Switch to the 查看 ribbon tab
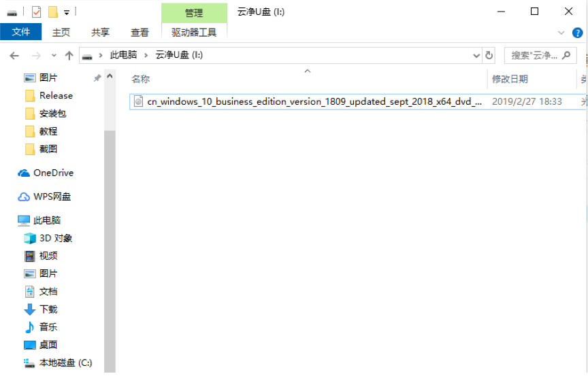588x376 pixels. [x=140, y=32]
